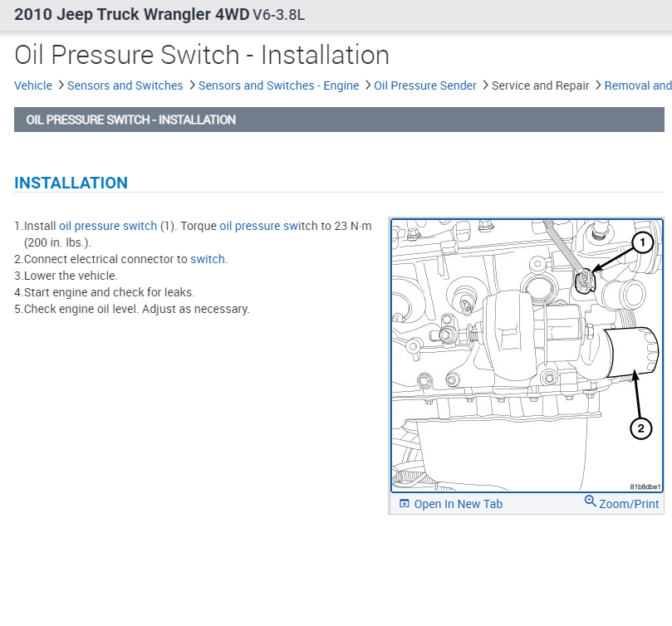
Task: Click chevron before Oil Pressure Sender
Action: (367, 86)
